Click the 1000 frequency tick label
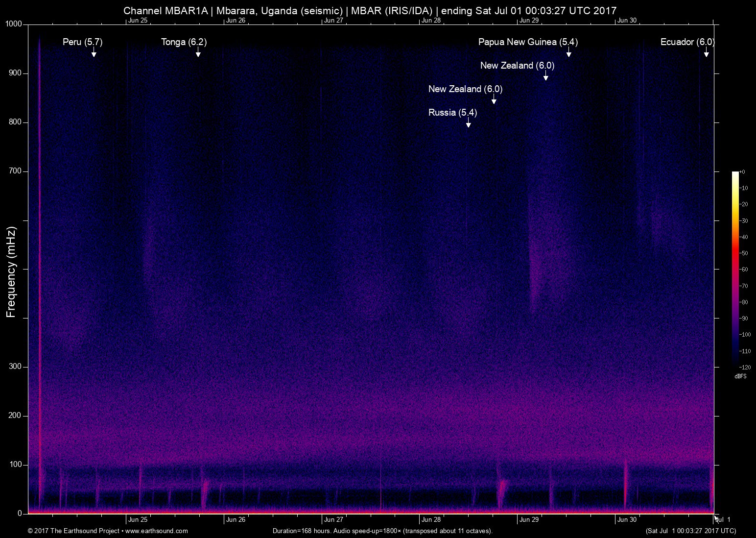756x538 pixels. pos(14,24)
